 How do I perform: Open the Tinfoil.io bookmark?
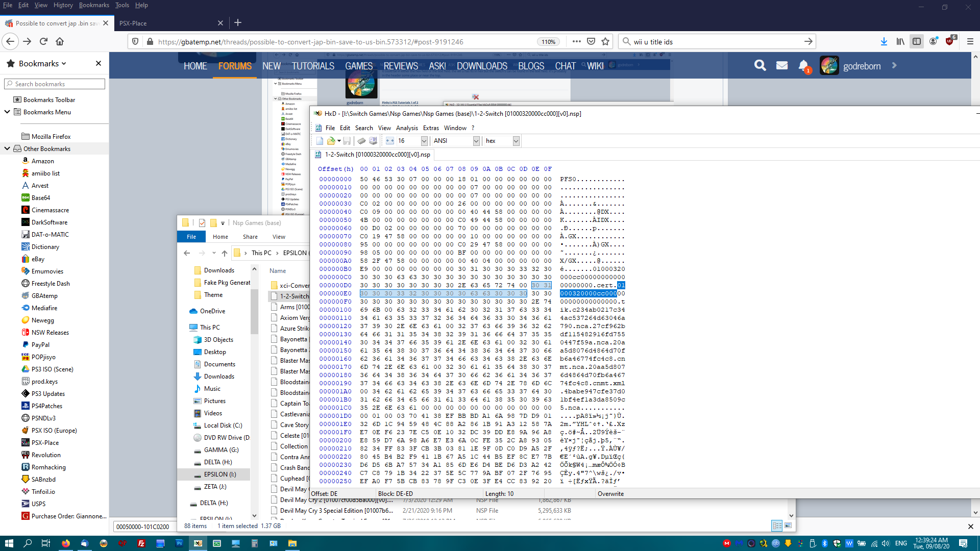click(43, 491)
